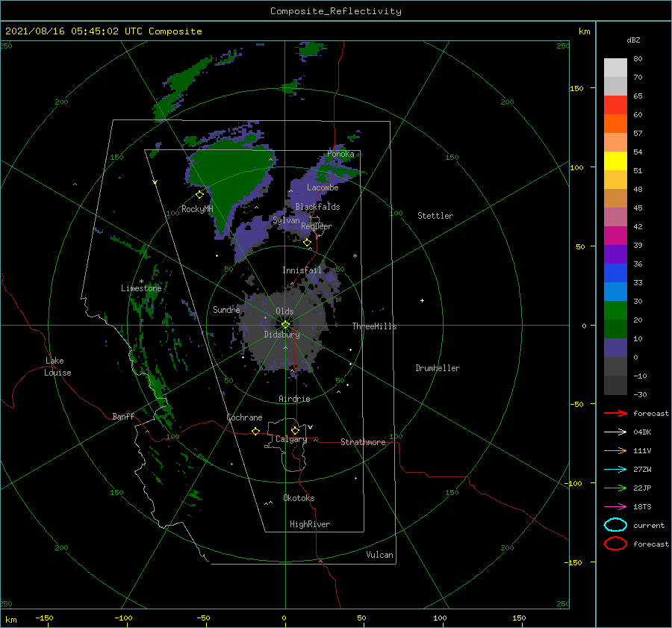This screenshot has height=628, width=672.
Task: Select red 65–60 dBZ swatch
Action: click(615, 105)
